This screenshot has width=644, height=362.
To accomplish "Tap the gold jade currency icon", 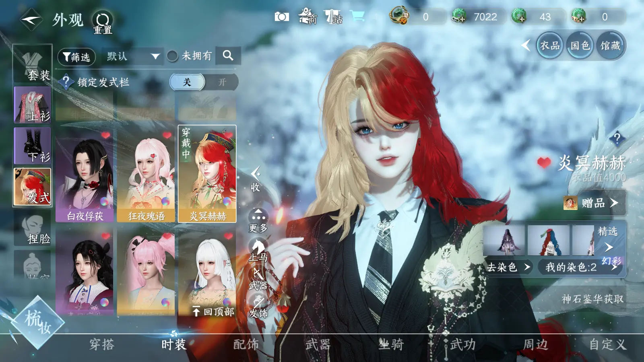I will [x=399, y=16].
